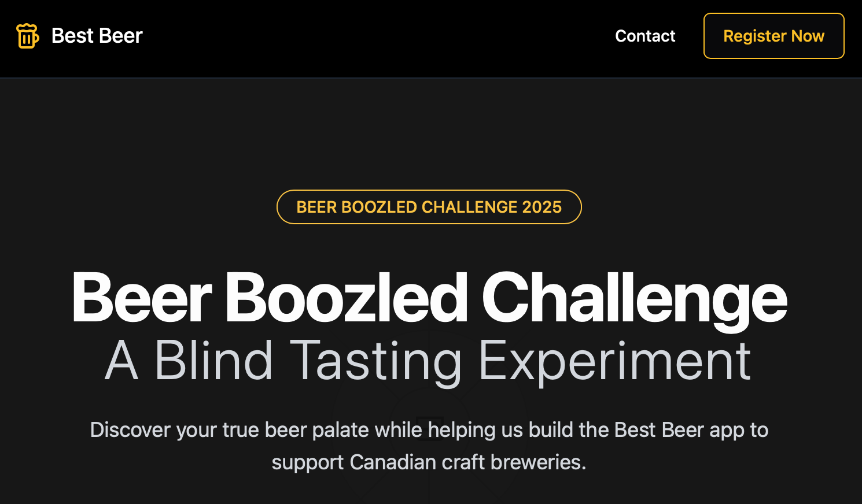
Task: Click the support Canadian craft breweries line
Action: (x=429, y=462)
